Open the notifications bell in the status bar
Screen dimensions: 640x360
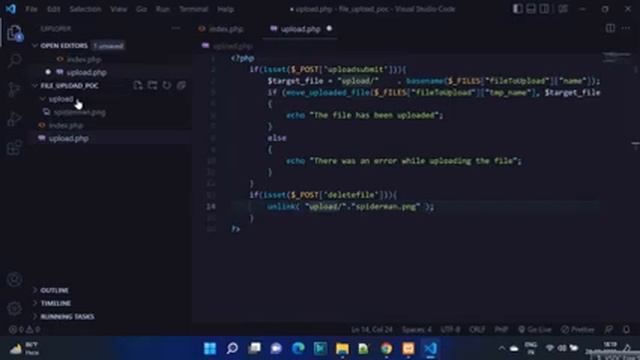pos(627,329)
